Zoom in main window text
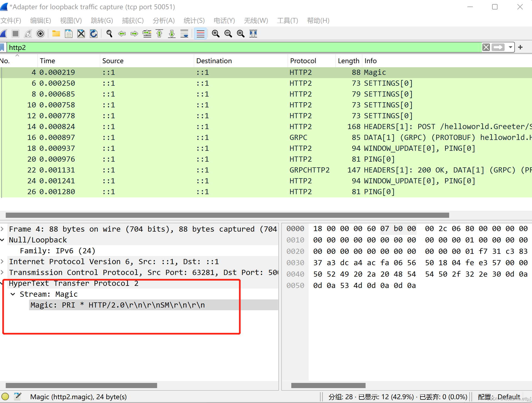This screenshot has height=403, width=532. [x=216, y=34]
